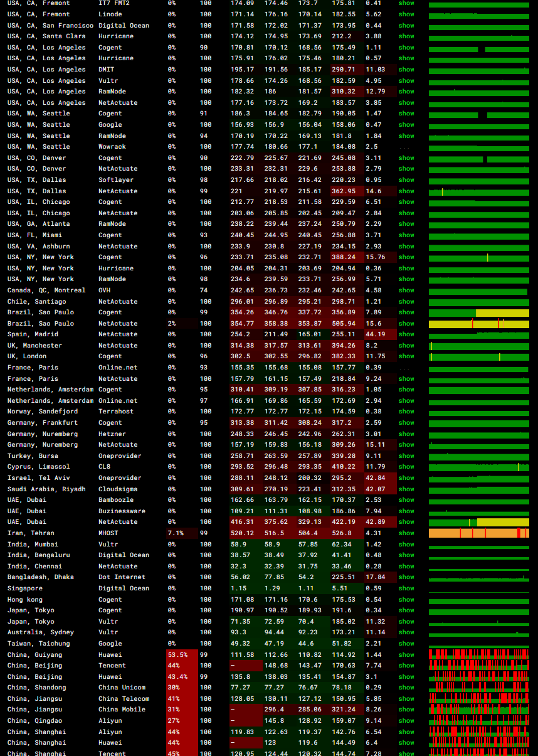The image size is (538, 756).
Task: Select 'China Mobile' provider text
Action: pyautogui.click(x=122, y=710)
